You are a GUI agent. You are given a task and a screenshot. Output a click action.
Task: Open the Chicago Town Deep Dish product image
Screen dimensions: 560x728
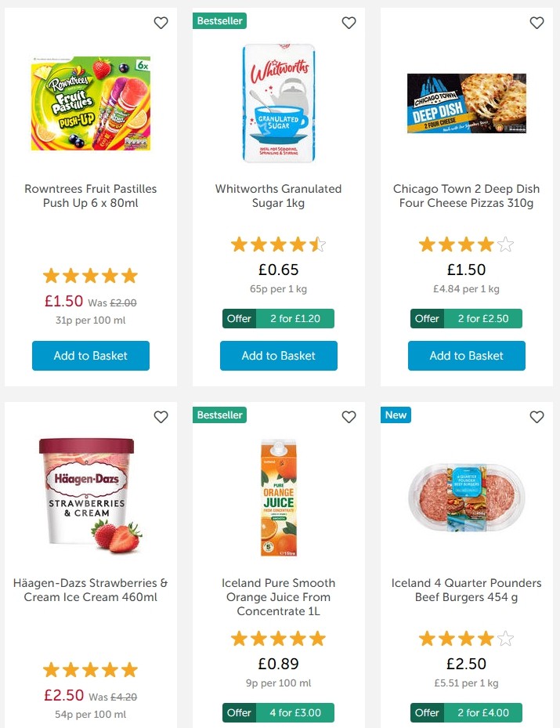pos(466,103)
